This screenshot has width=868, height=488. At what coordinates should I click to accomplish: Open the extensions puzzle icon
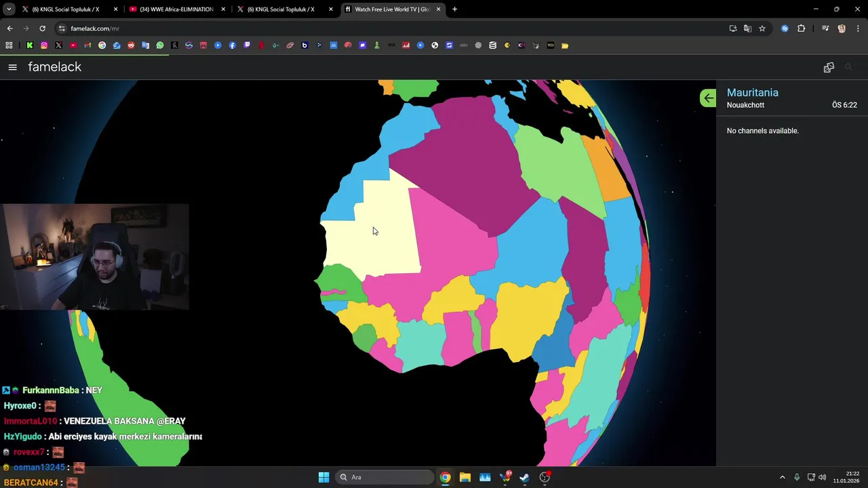click(802, 28)
